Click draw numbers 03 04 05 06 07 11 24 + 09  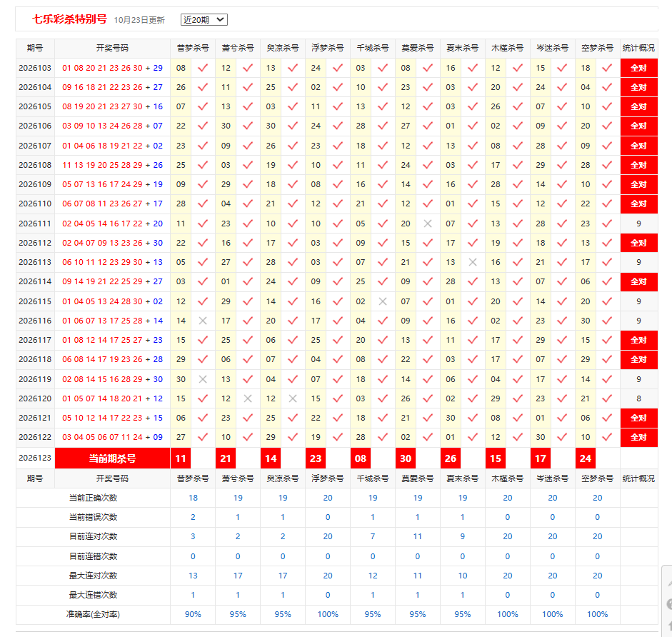(x=112, y=437)
